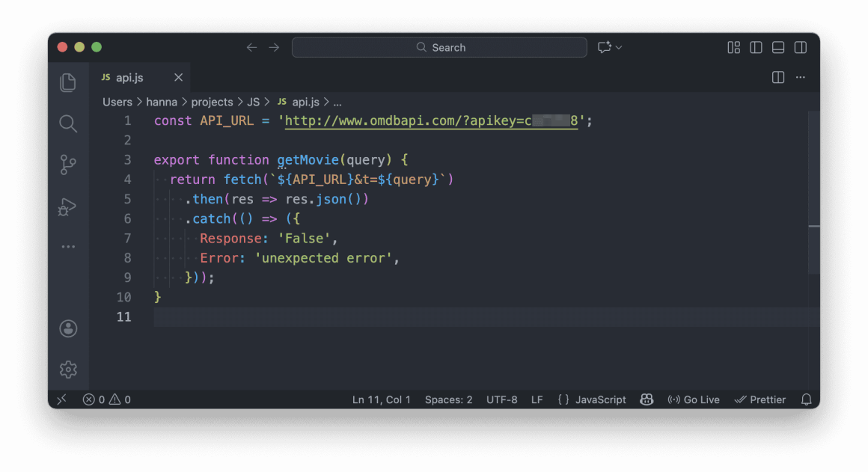Toggle the secondary sidebar
This screenshot has width=868, height=472.
click(801, 46)
